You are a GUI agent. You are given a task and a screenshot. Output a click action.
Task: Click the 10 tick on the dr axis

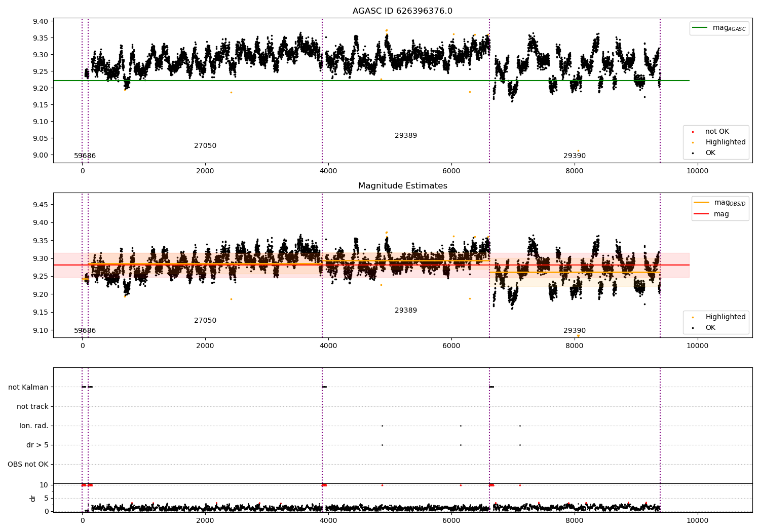(45, 485)
